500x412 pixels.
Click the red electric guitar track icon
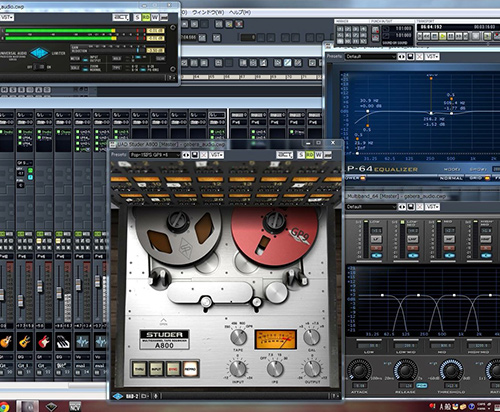[x=44, y=342]
